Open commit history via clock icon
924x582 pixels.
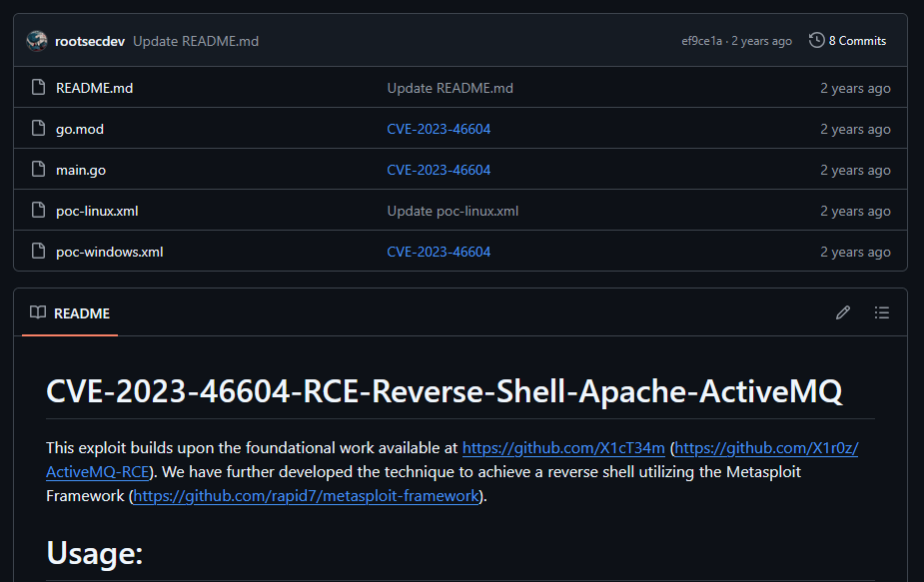[x=816, y=41]
